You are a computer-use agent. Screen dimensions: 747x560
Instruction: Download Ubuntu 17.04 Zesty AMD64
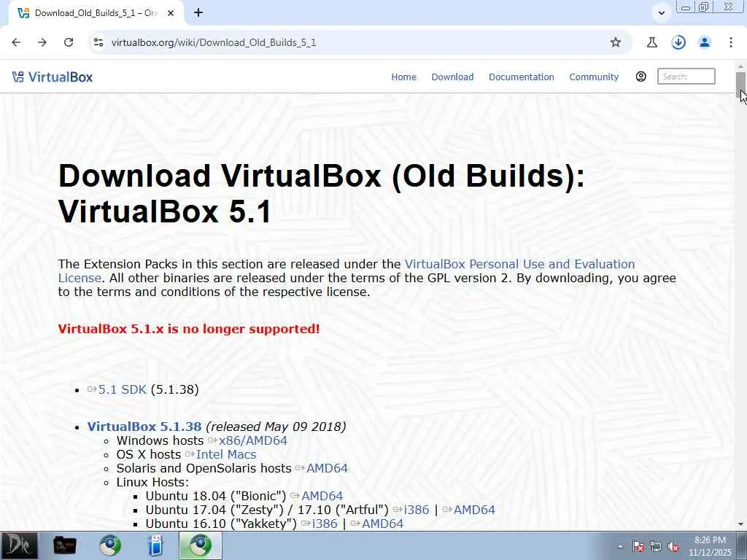click(x=474, y=510)
